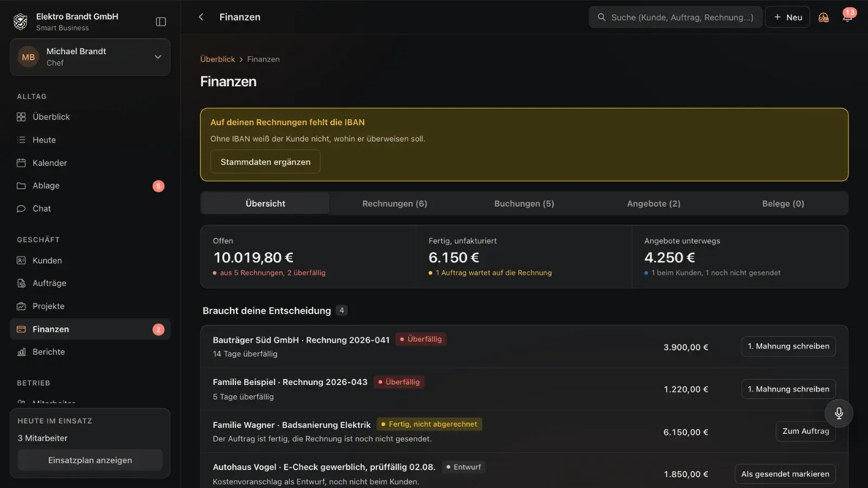The width and height of the screenshot is (868, 488).
Task: Switch to the Übersicht tab
Action: point(265,203)
